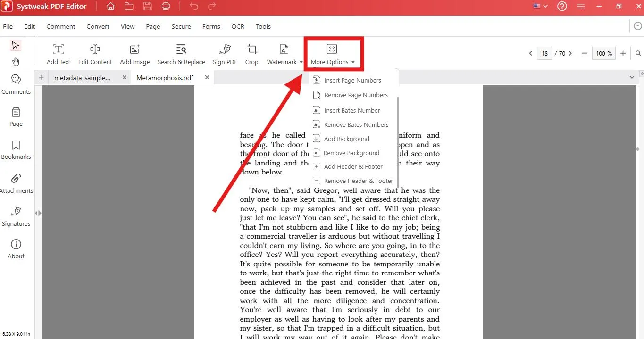Collapse the More Options dropdown
The width and height of the screenshot is (644, 339).
[x=332, y=54]
